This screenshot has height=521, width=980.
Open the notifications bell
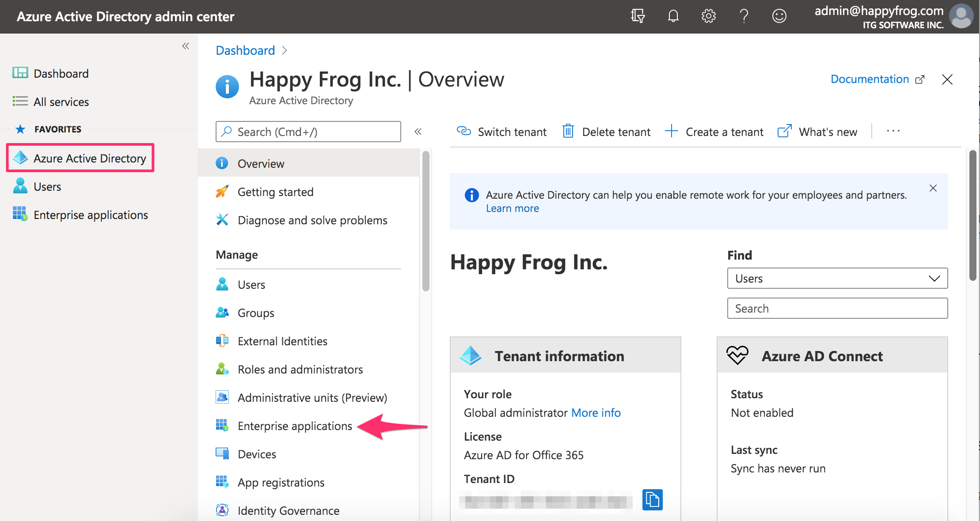click(x=673, y=16)
